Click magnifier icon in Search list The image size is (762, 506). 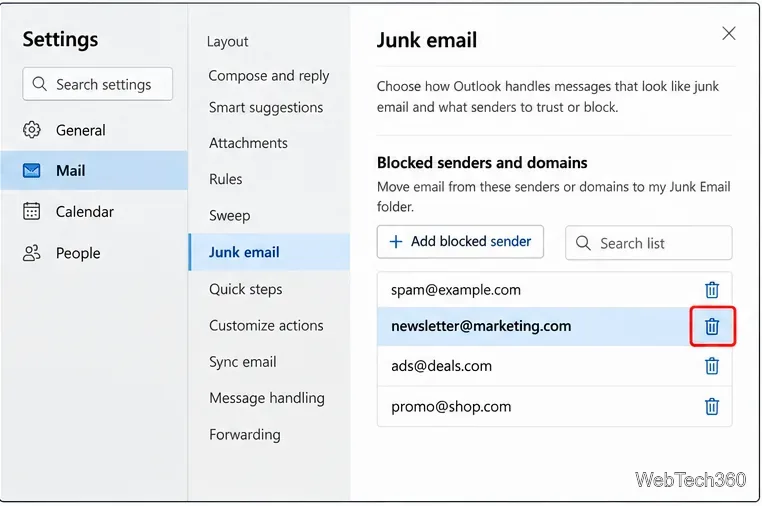(x=583, y=243)
